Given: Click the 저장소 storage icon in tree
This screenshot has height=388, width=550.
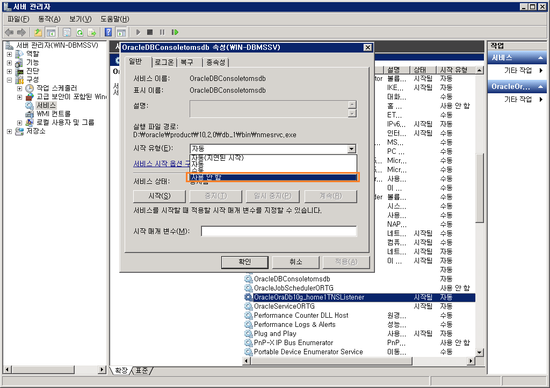Looking at the screenshot, I should click(20, 131).
